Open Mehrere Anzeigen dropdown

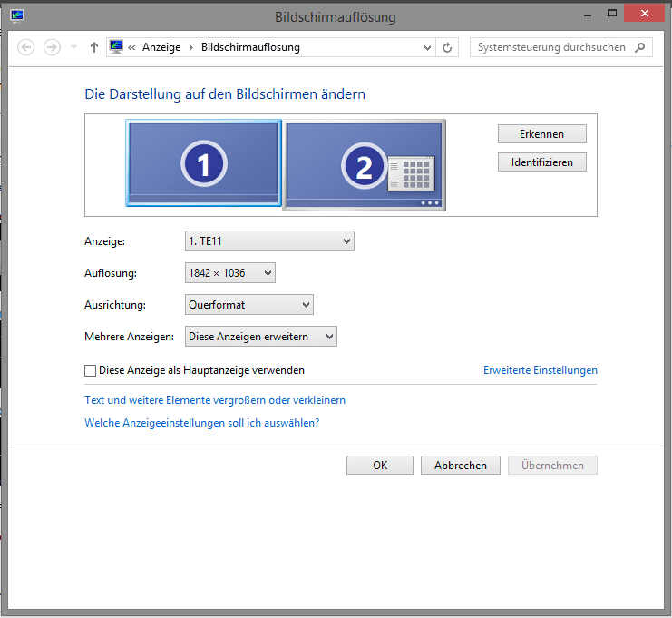point(261,337)
